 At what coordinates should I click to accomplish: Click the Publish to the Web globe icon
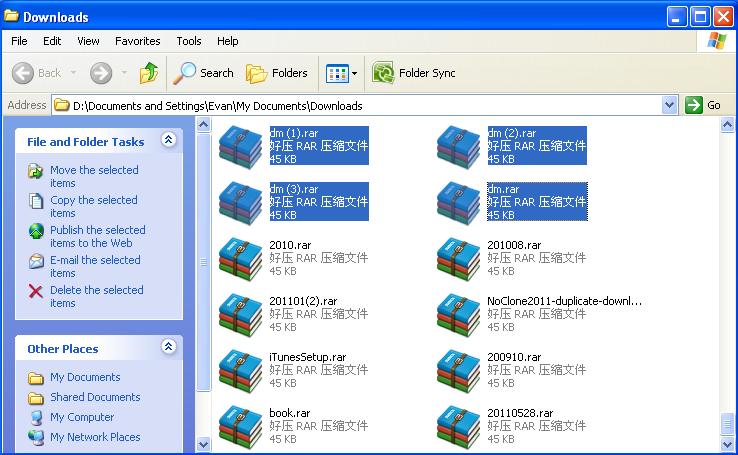(36, 231)
